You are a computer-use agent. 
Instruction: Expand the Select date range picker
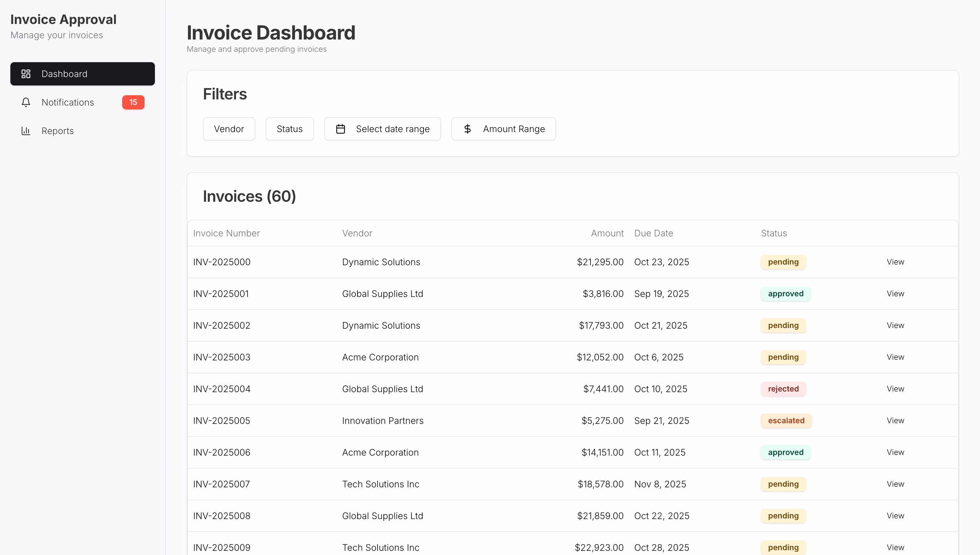pyautogui.click(x=383, y=129)
